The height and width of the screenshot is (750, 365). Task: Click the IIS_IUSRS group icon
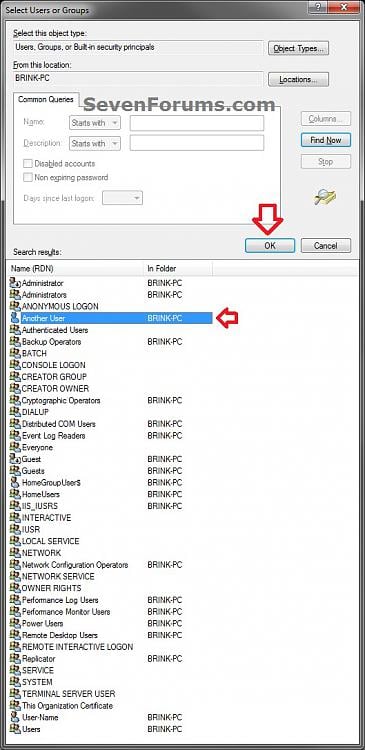(15, 506)
